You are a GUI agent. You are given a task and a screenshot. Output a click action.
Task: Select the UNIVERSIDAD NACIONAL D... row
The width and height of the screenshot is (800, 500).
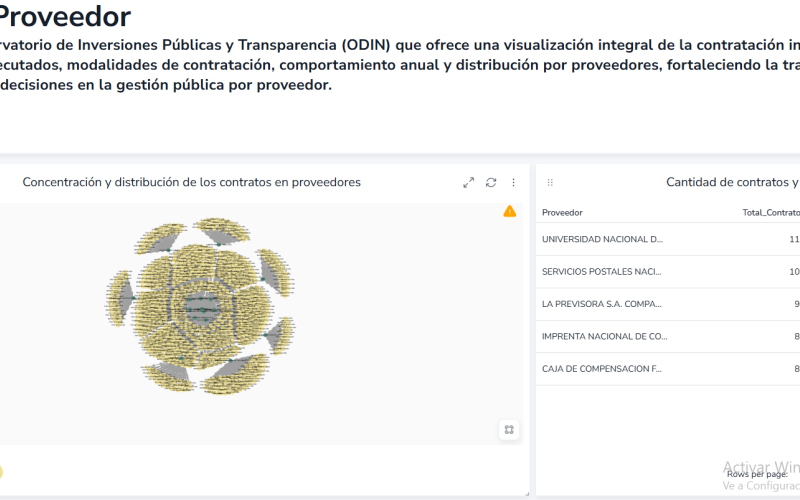[x=668, y=239]
